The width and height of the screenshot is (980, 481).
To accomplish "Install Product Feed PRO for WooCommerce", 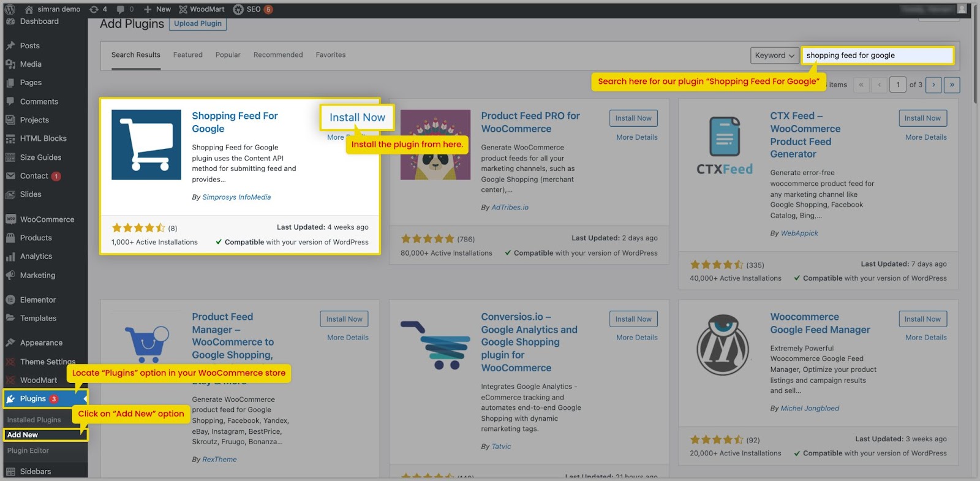I will click(633, 118).
